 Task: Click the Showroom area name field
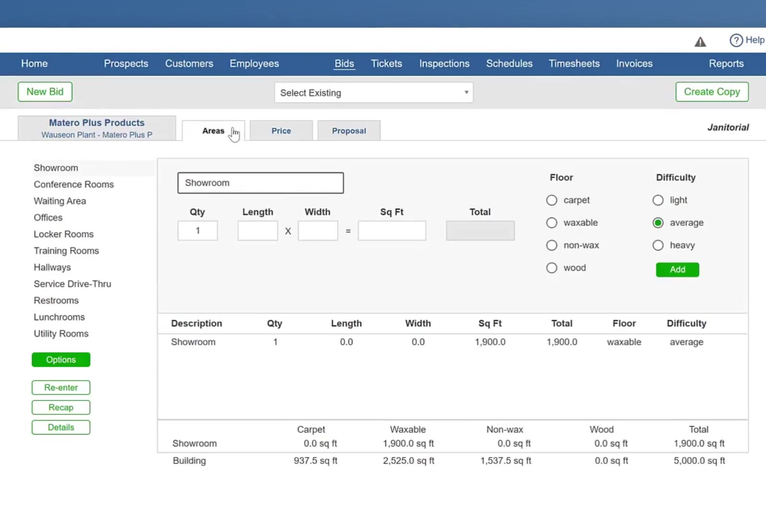tap(260, 183)
